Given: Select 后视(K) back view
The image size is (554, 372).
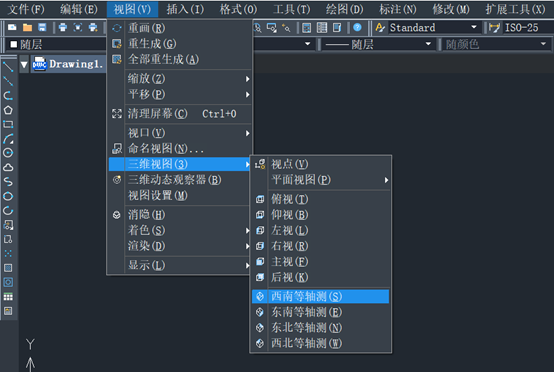Looking at the screenshot, I should 320,277.
